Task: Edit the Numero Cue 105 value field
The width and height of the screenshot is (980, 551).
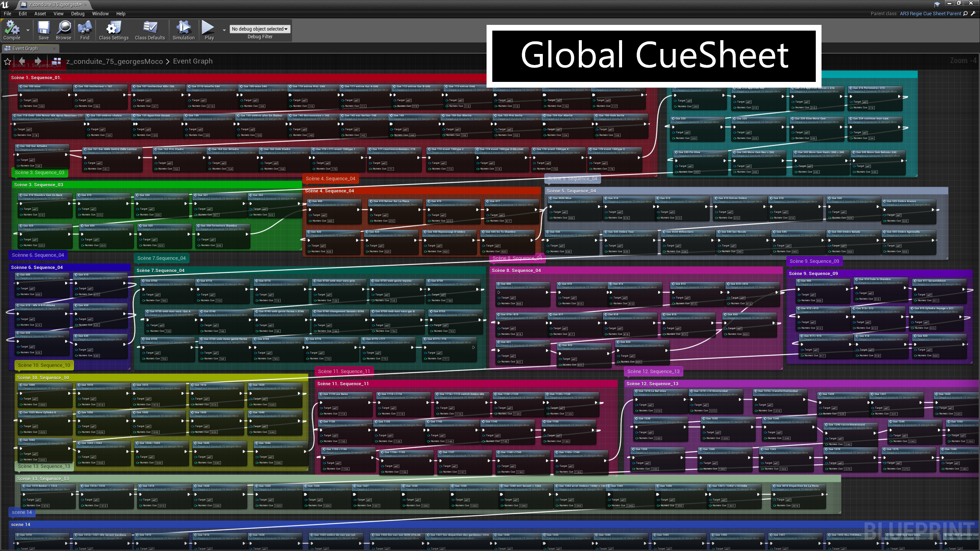Action: pyautogui.click(x=41, y=106)
